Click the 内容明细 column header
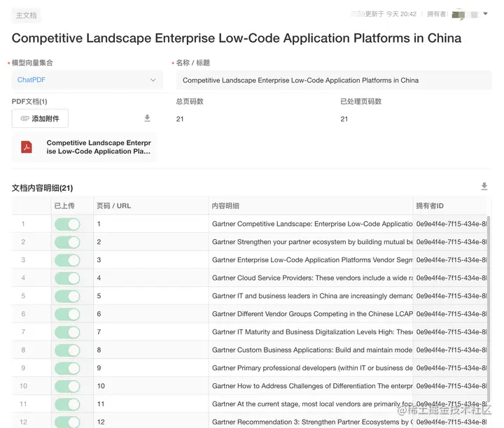The height and width of the screenshot is (428, 504). (311, 206)
